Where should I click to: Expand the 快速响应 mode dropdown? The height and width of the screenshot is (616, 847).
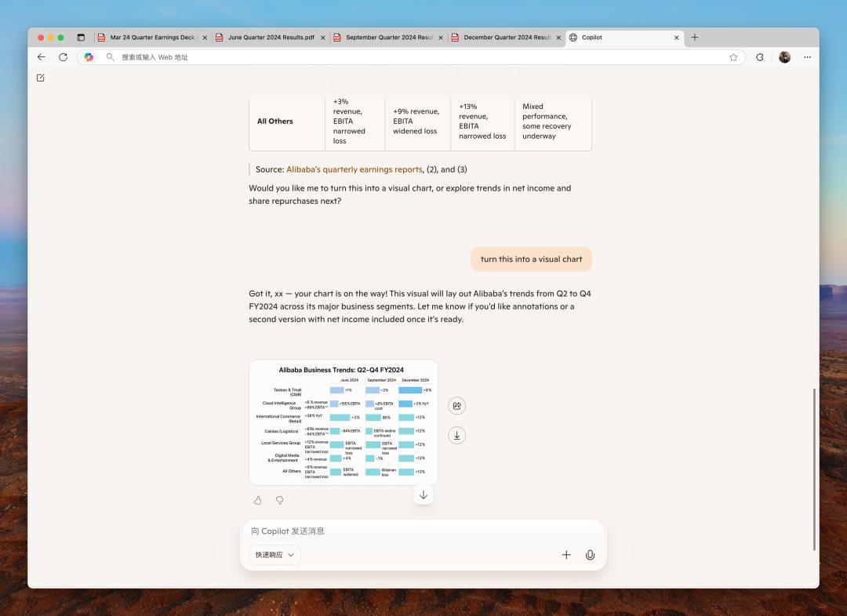[274, 554]
